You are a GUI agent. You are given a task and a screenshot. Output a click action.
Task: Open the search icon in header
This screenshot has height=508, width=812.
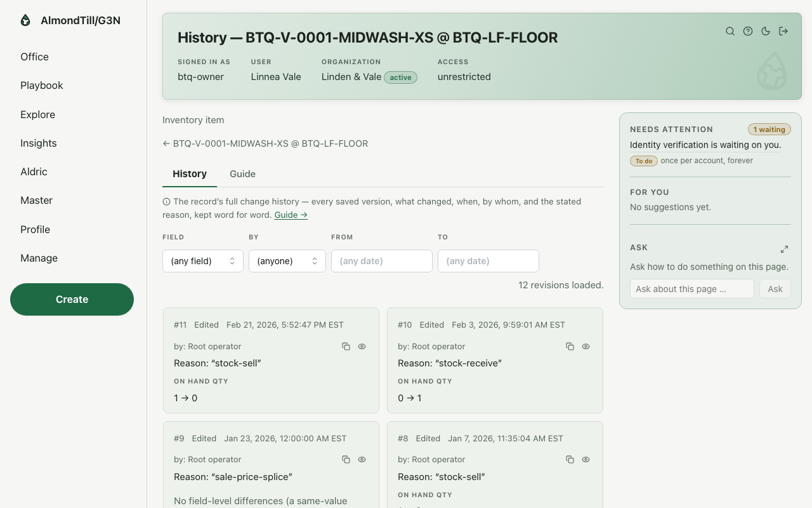[x=730, y=31]
